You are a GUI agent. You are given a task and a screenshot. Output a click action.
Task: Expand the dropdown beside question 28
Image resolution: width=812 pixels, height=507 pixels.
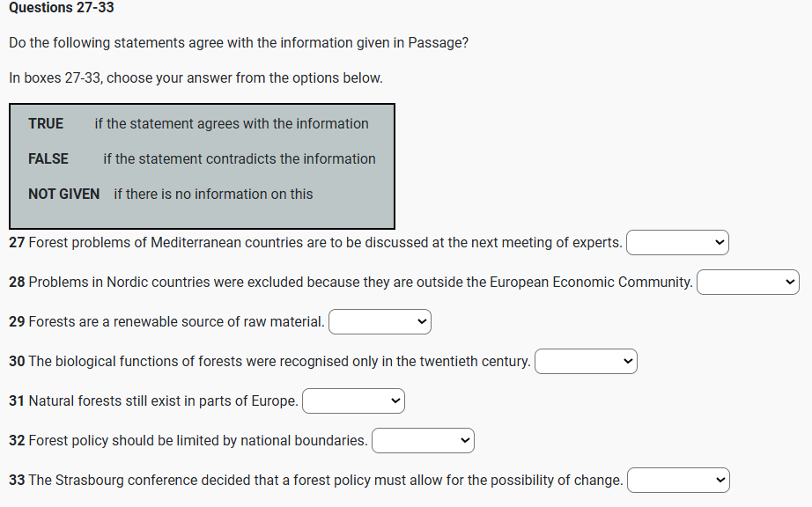coord(748,282)
